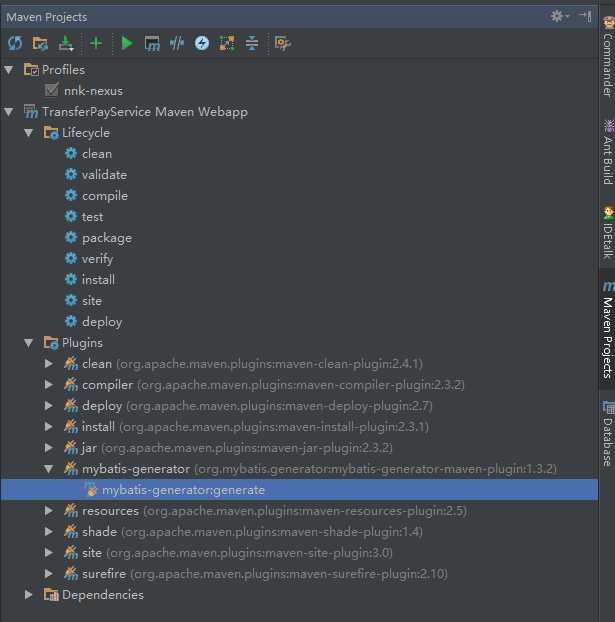Click the Lifecycle folder icon
615x622 pixels.
coord(51,133)
